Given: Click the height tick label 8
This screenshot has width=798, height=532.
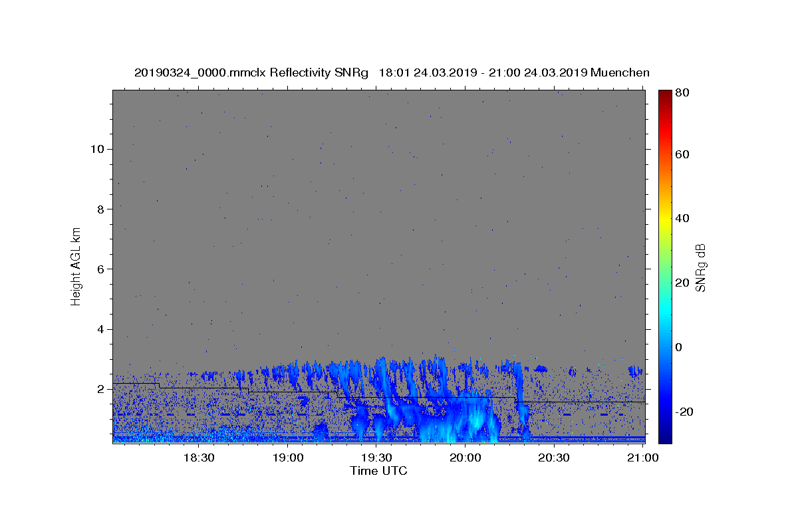Looking at the screenshot, I should [100, 209].
